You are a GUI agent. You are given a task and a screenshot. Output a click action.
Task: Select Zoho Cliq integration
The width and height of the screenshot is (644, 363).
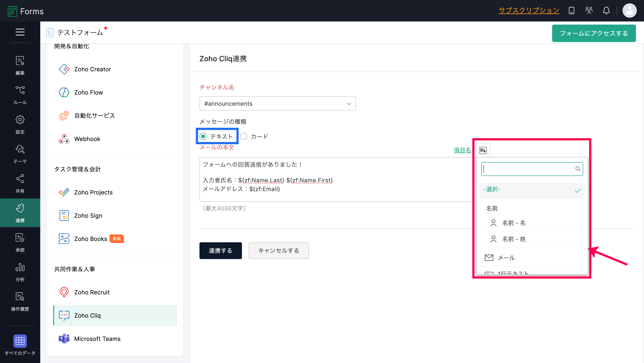[115, 316]
